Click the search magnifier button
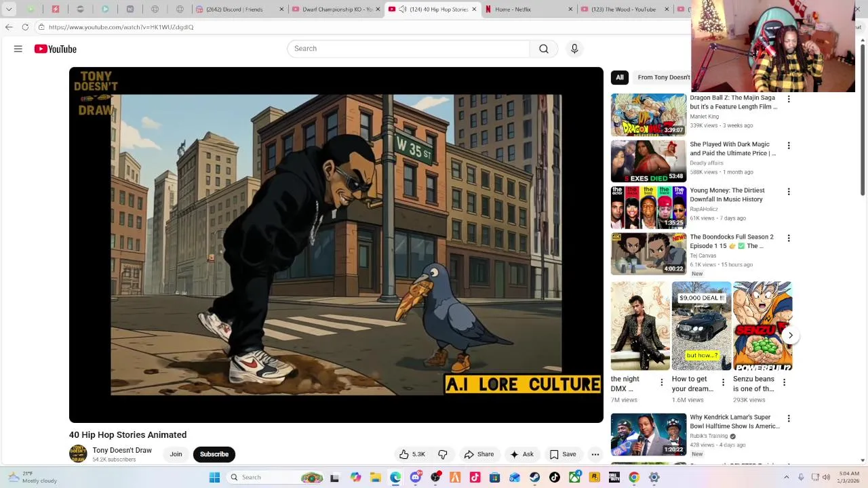The image size is (868, 488). pyautogui.click(x=544, y=49)
